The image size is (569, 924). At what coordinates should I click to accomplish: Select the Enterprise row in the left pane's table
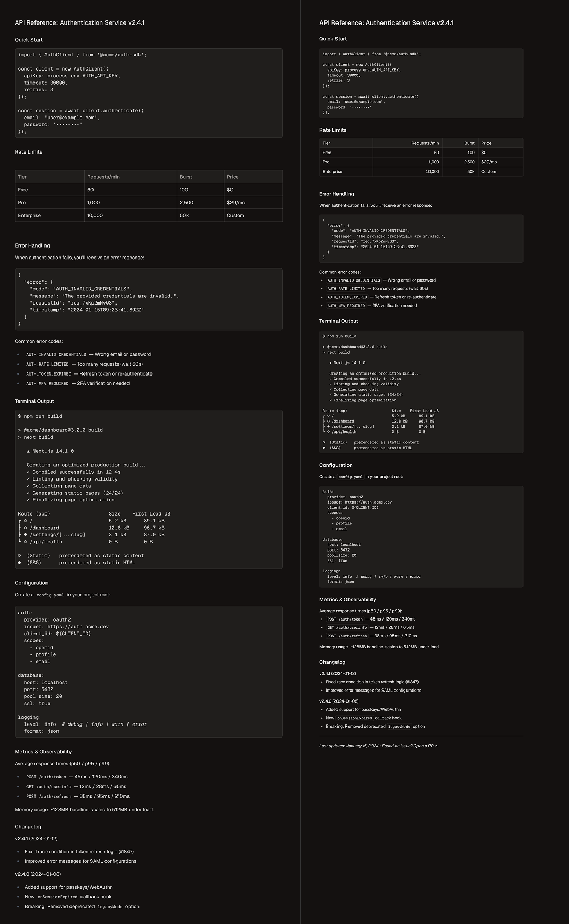coord(29,215)
